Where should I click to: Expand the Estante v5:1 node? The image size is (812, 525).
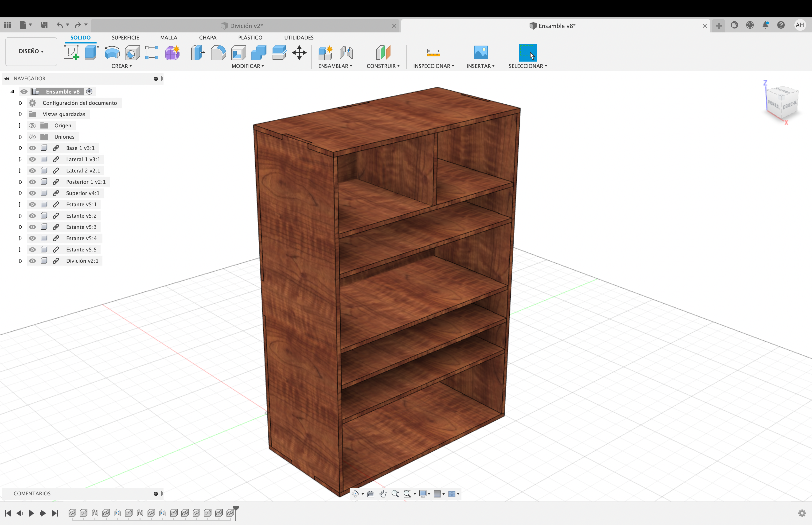click(20, 204)
